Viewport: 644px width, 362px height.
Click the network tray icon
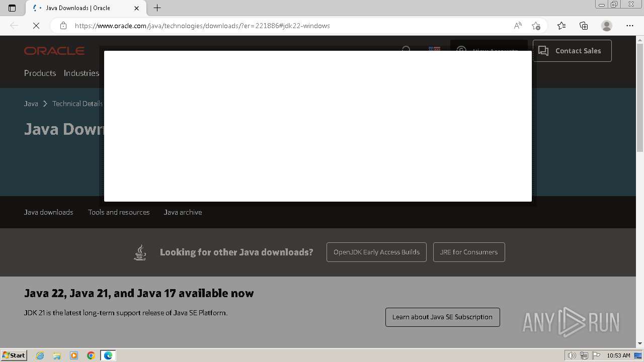tap(584, 355)
